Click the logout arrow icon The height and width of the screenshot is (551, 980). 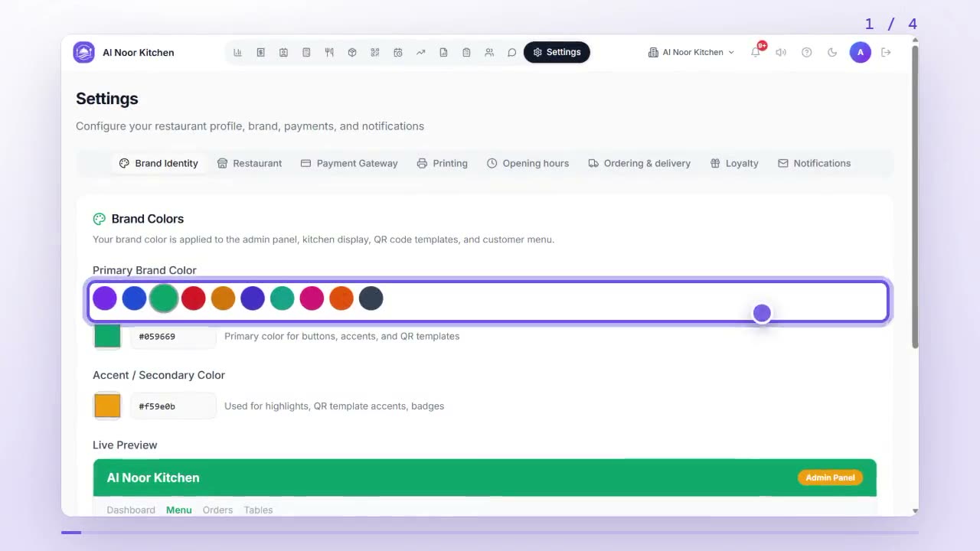886,53
